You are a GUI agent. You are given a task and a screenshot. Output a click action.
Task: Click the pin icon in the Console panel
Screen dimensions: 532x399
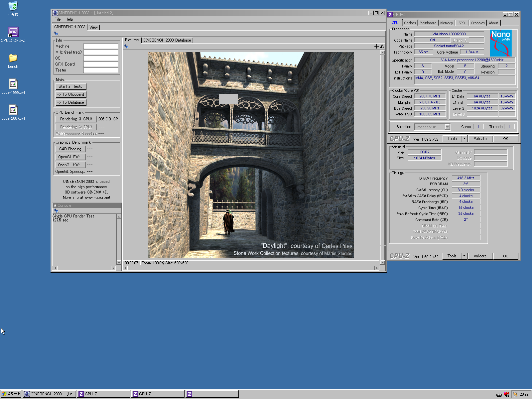[56, 211]
